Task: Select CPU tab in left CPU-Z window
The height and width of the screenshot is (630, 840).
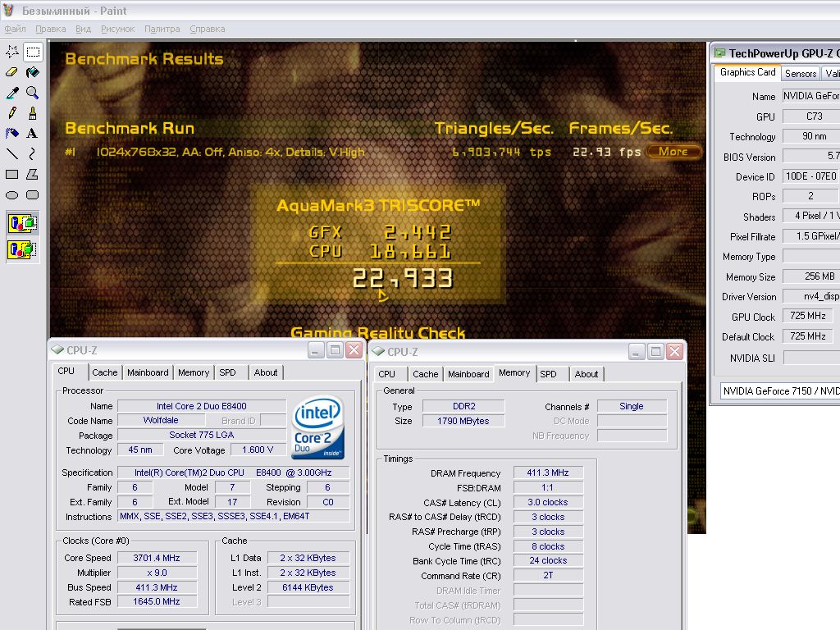Action: [x=66, y=372]
